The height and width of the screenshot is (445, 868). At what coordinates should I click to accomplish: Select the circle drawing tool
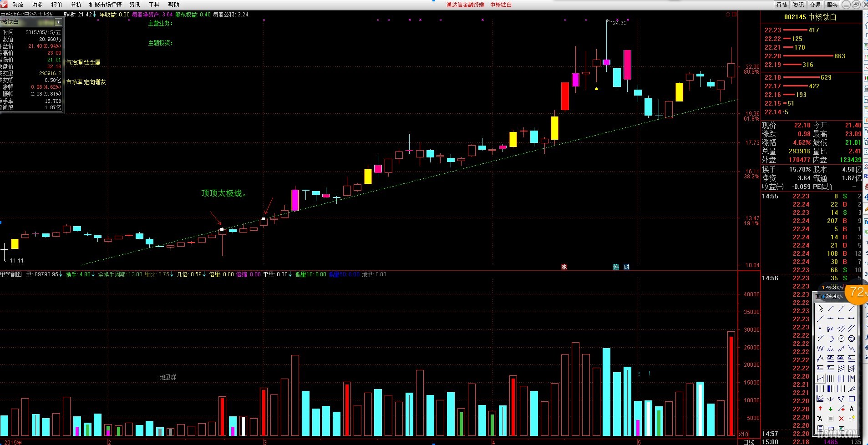[x=841, y=339]
